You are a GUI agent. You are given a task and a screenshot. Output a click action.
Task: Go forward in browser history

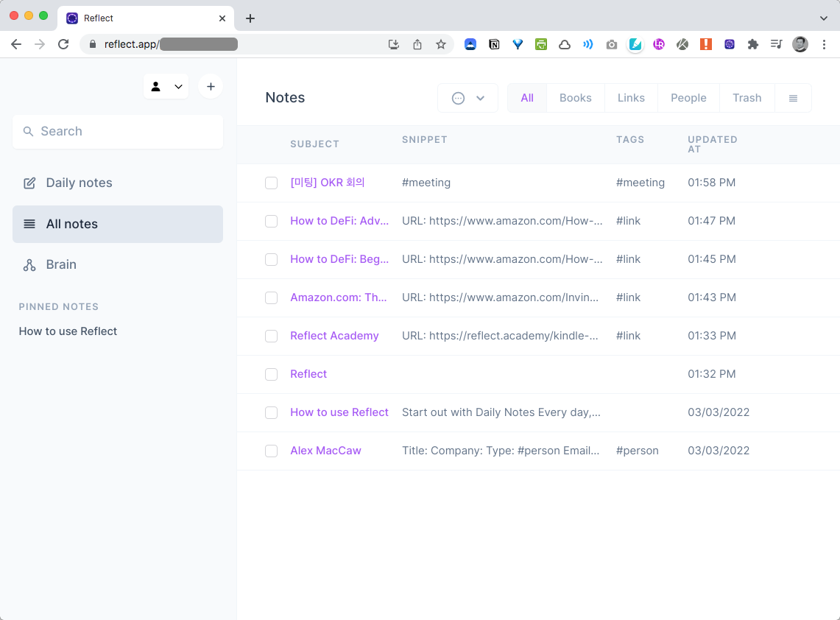click(40, 44)
